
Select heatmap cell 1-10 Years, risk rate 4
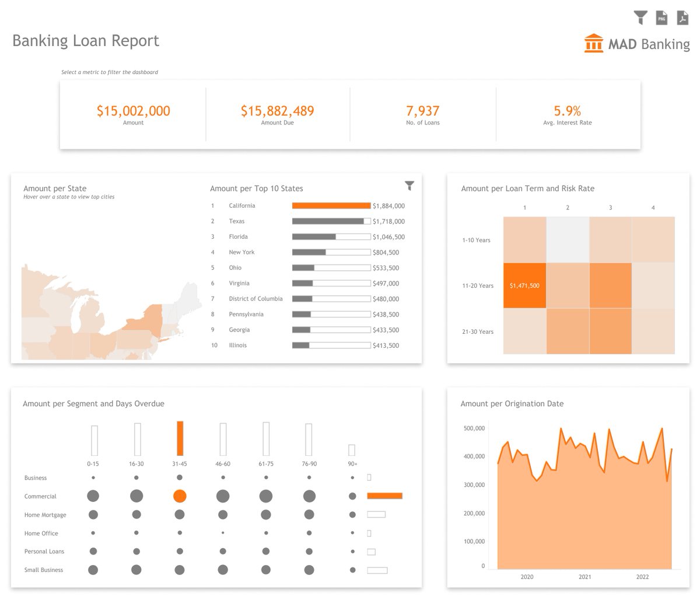[653, 240]
